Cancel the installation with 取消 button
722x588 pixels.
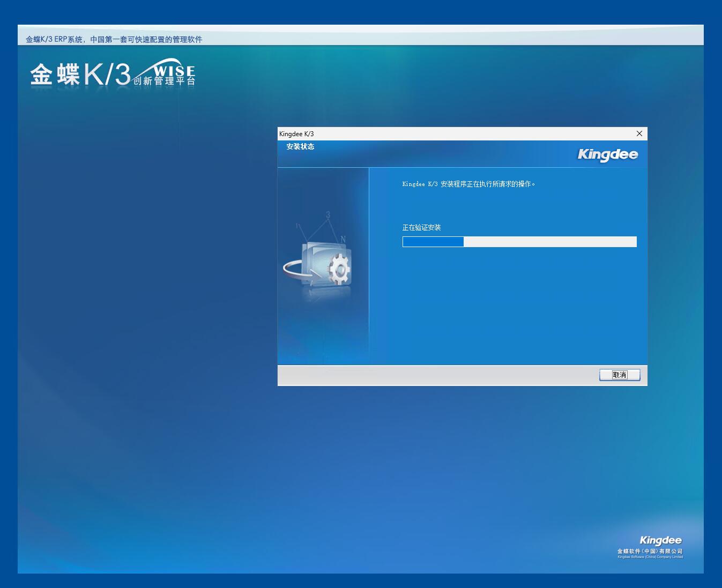coord(620,375)
